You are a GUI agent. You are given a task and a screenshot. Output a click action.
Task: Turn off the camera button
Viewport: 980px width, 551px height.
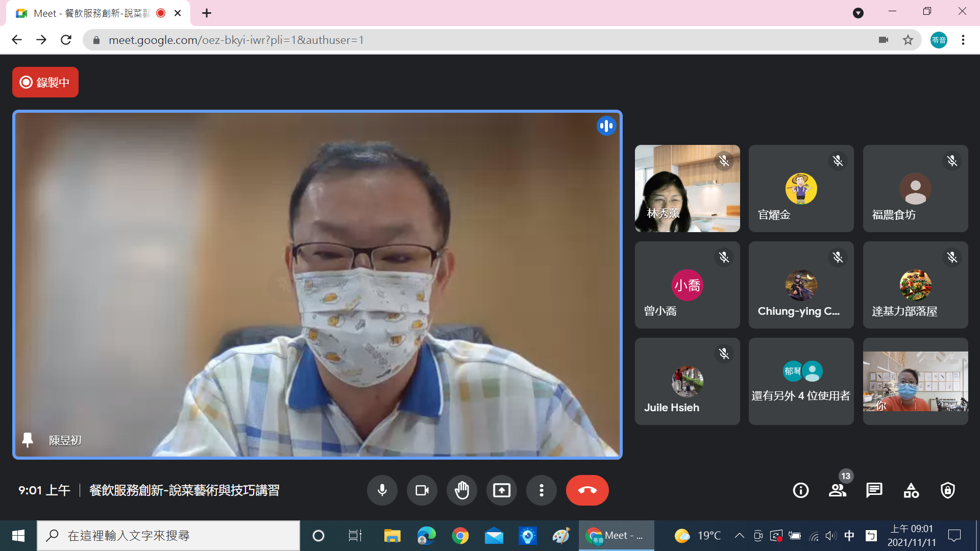(422, 490)
